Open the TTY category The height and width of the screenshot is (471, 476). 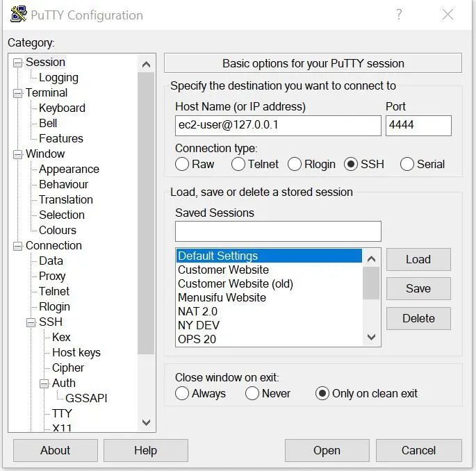point(62,413)
